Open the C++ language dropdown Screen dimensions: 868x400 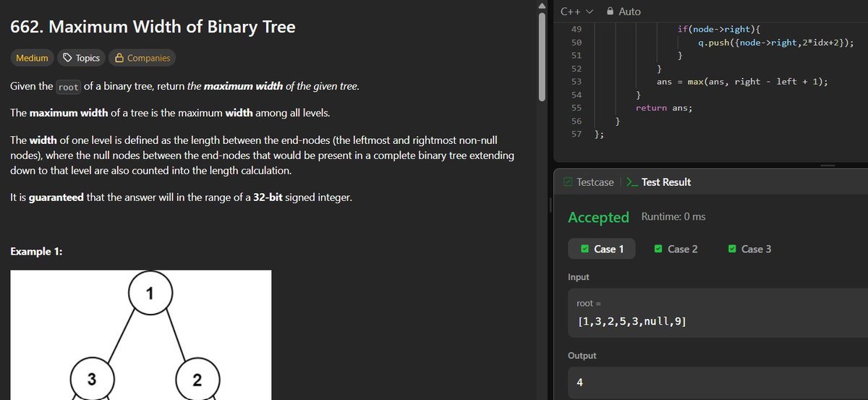pos(576,12)
